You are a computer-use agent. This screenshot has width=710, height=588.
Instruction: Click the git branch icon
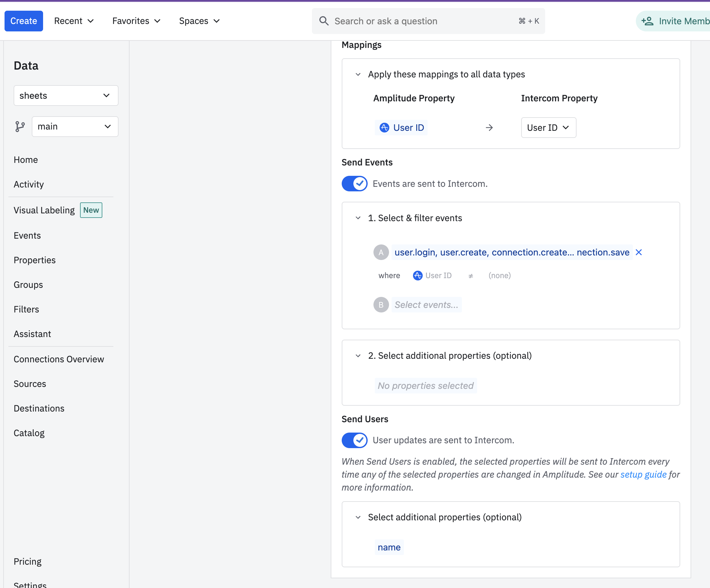pos(20,127)
